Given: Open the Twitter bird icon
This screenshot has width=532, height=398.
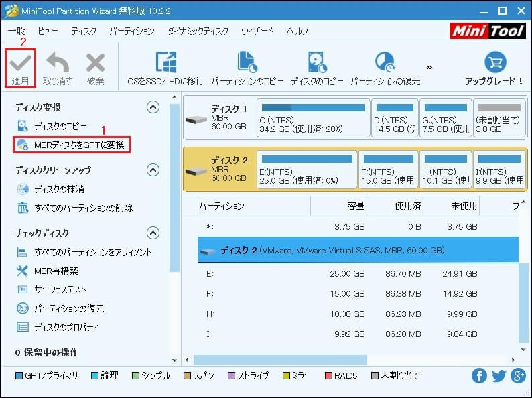Looking at the screenshot, I should pos(498,376).
